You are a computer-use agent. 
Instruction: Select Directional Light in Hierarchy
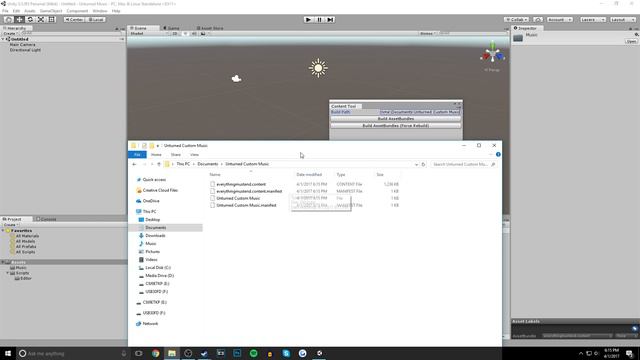coord(25,50)
